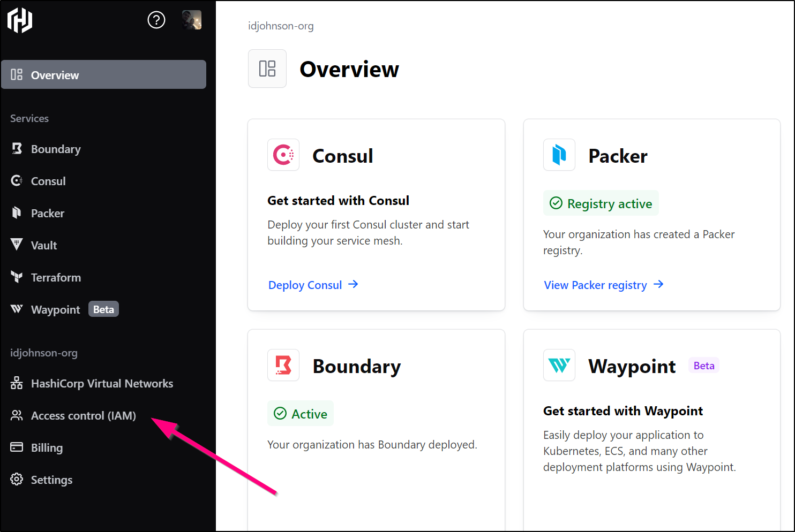
Task: Click the Registry active status badge
Action: tap(601, 203)
